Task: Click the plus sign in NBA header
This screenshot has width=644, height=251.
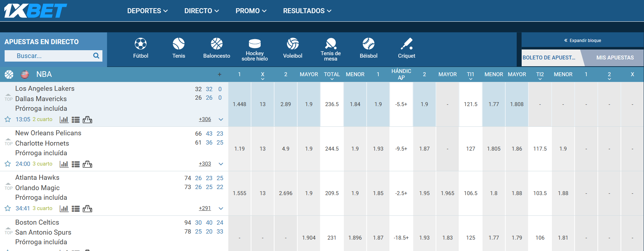Action: tap(219, 74)
